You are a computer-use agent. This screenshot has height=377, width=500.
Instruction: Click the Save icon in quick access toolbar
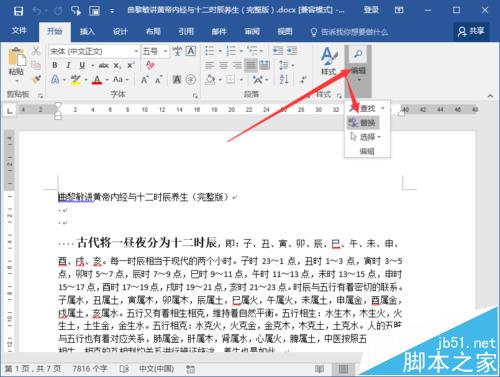18,11
